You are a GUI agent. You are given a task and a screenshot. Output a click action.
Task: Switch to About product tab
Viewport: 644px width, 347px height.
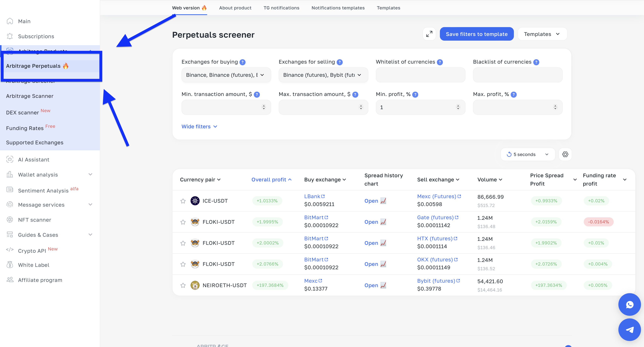point(235,8)
